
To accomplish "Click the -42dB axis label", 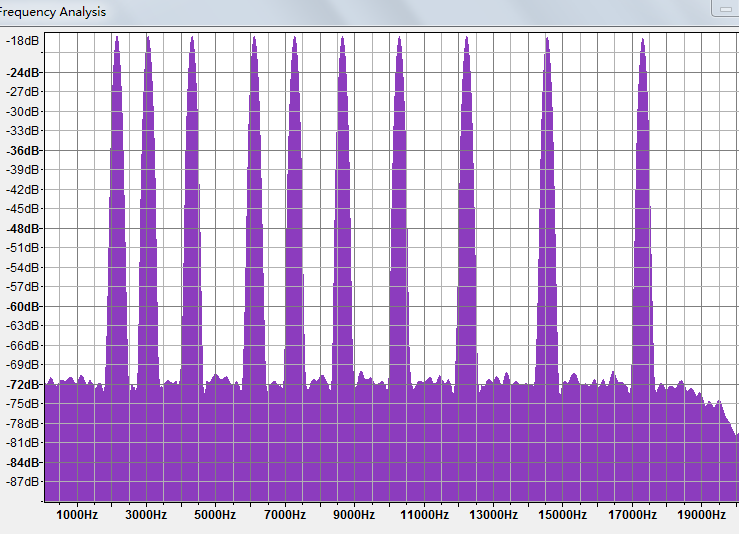I will [22, 189].
